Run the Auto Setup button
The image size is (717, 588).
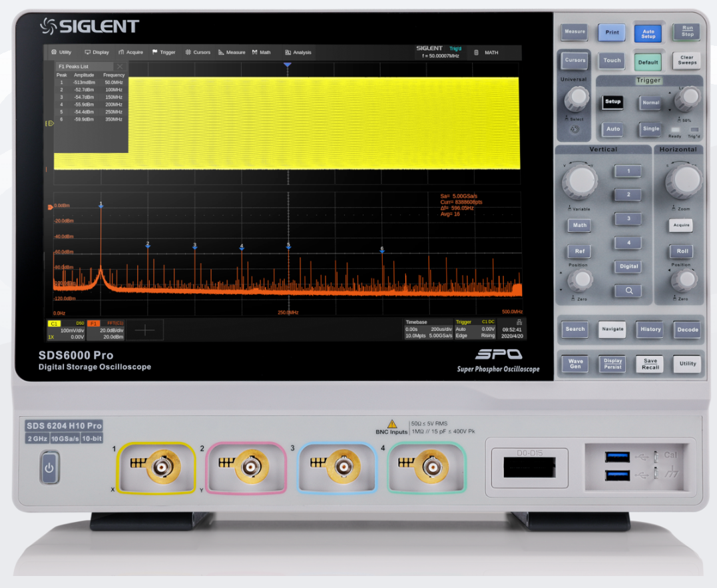tap(648, 33)
